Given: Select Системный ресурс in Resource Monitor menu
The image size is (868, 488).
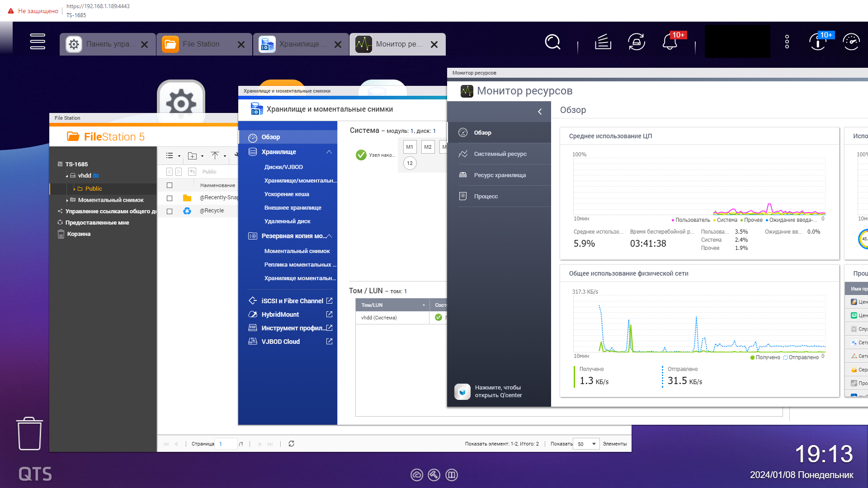Looking at the screenshot, I should coord(500,154).
